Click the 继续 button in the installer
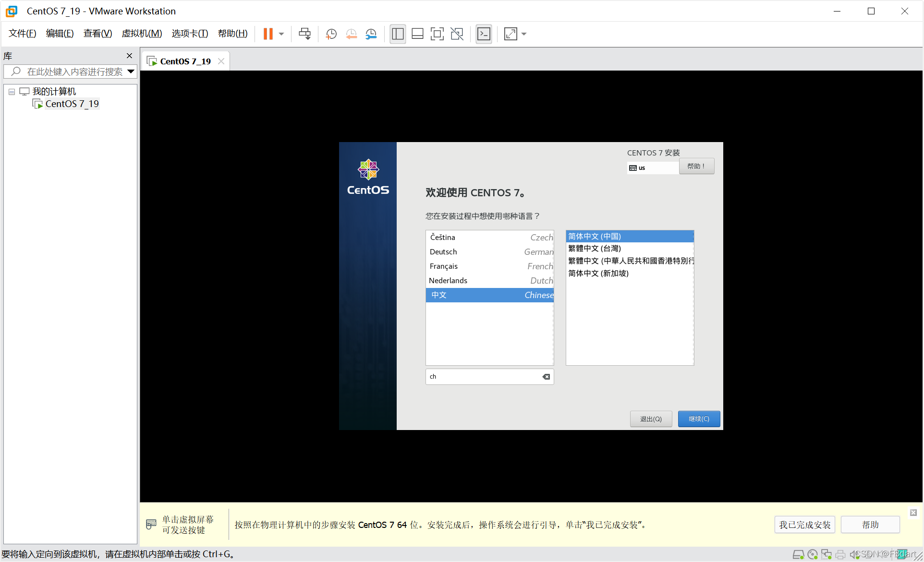 (699, 419)
